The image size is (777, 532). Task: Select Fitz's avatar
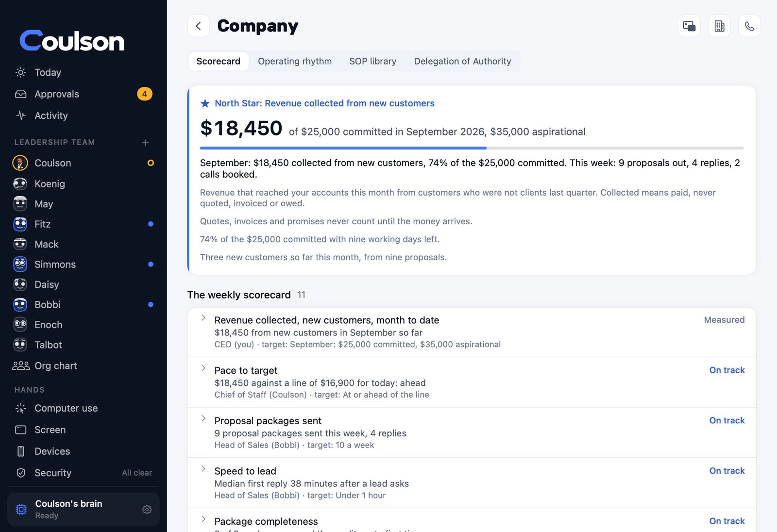coord(20,224)
